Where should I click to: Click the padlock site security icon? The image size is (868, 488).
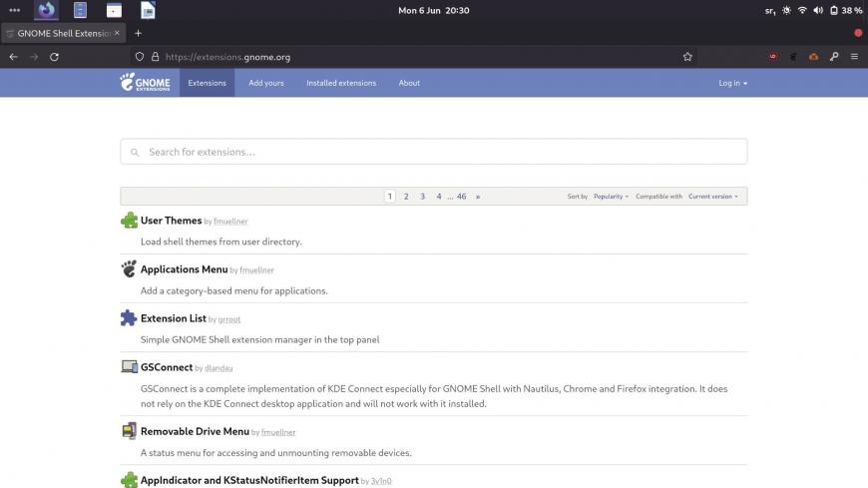(155, 57)
